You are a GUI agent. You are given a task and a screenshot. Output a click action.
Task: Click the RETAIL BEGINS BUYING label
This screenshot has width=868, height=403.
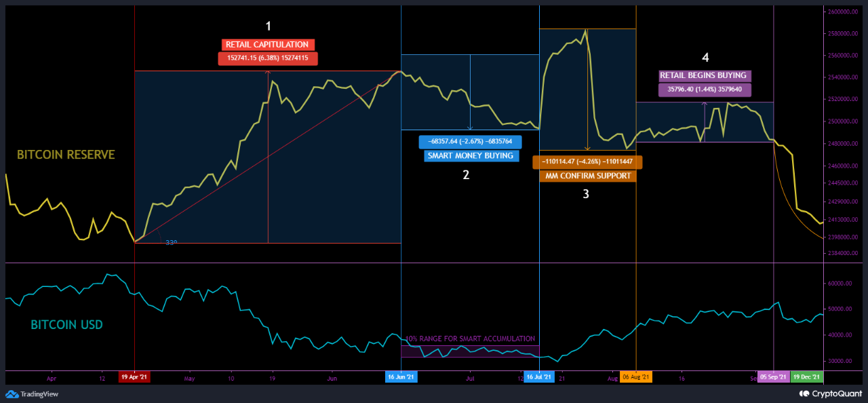(705, 75)
